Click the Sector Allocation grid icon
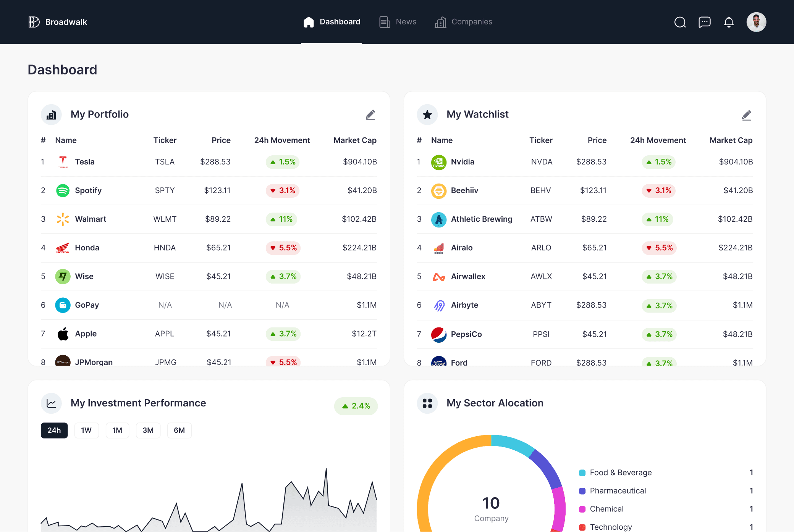 click(427, 403)
